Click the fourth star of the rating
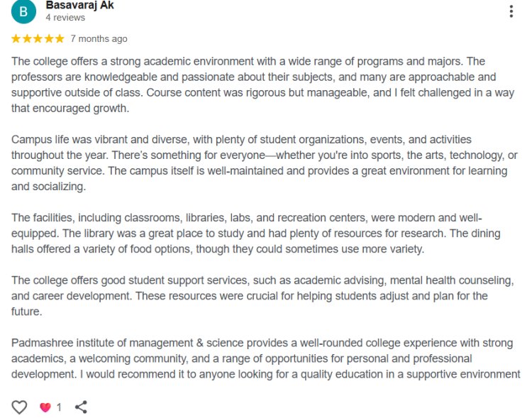532x418 pixels. click(48, 38)
